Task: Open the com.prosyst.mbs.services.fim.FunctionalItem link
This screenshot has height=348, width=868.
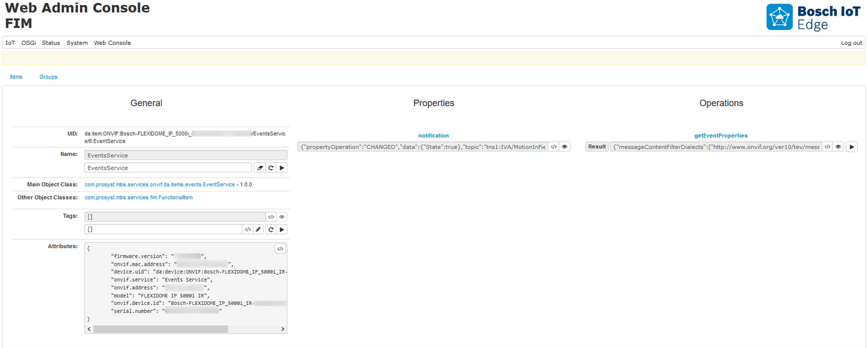Action: point(139,198)
